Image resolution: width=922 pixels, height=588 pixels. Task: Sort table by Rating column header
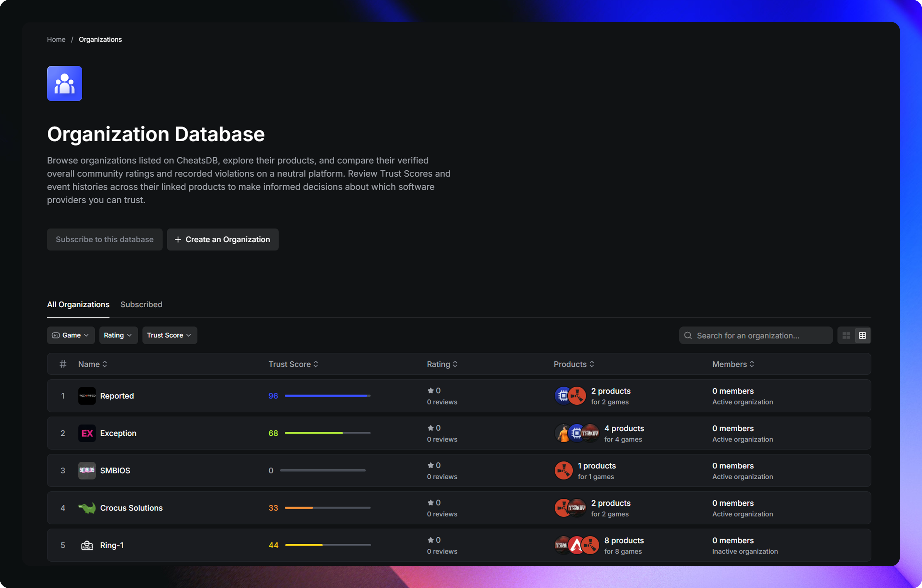coord(442,364)
